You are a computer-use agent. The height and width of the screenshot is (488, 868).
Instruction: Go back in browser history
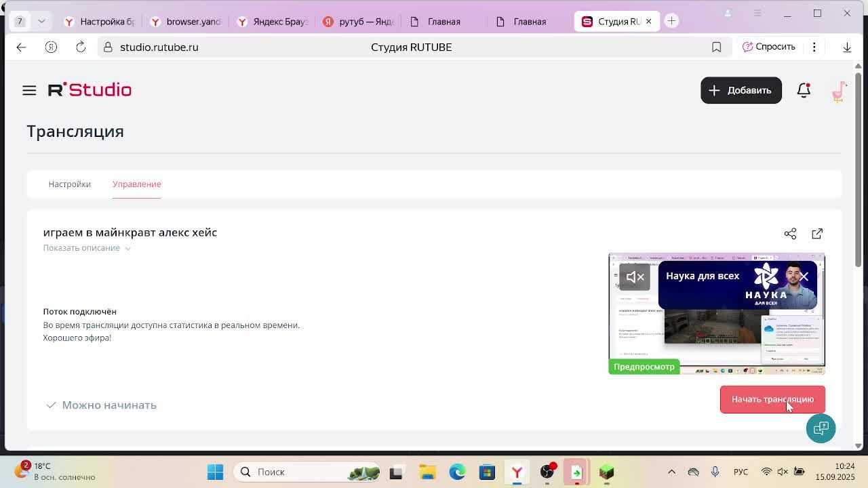point(21,47)
